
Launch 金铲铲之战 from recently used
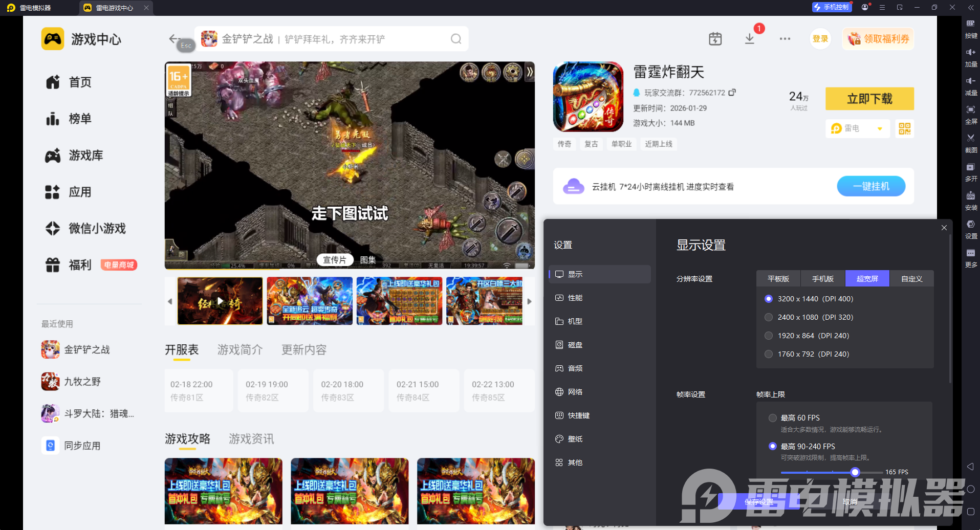coord(76,349)
